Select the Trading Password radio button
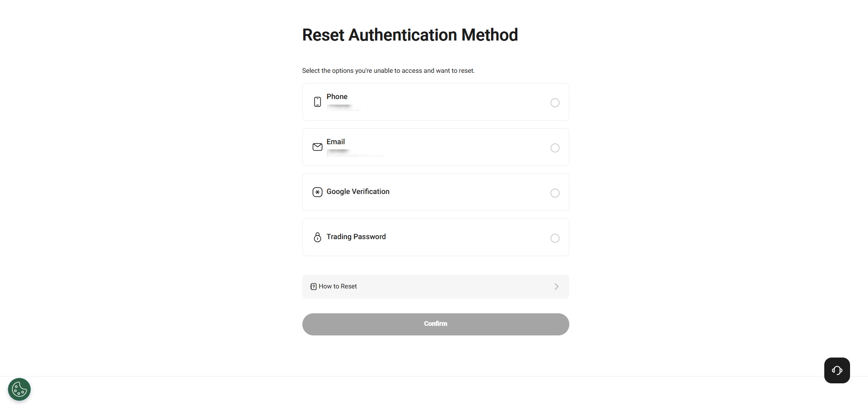This screenshot has width=868, height=405. (x=555, y=238)
